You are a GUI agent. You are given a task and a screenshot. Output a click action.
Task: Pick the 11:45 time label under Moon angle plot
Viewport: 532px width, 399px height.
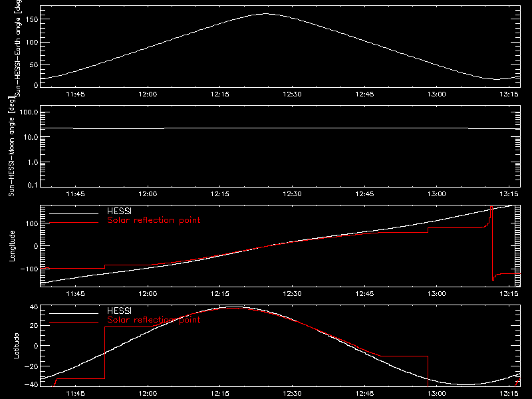[x=75, y=194]
